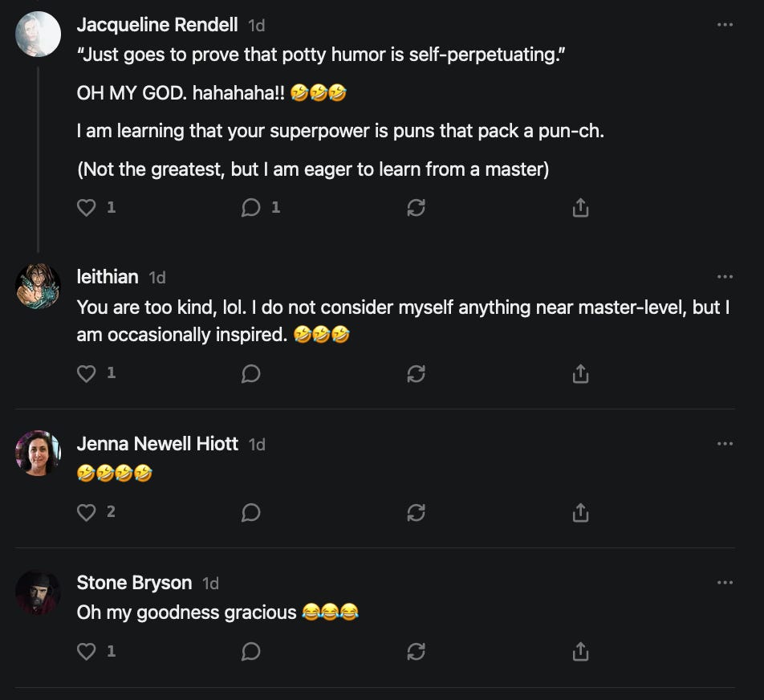Like Jacqueline Rendell's comment with the heart
This screenshot has width=764, height=700.
pyautogui.click(x=86, y=208)
